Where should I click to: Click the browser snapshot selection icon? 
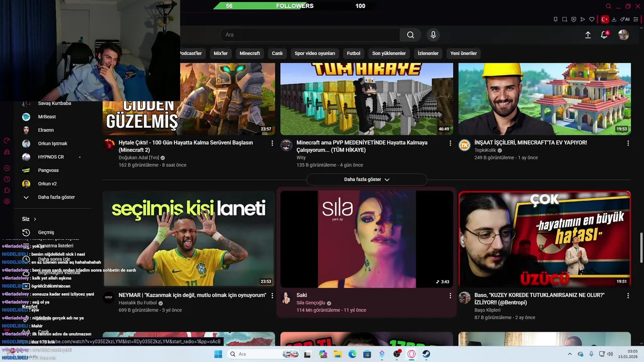point(565,19)
